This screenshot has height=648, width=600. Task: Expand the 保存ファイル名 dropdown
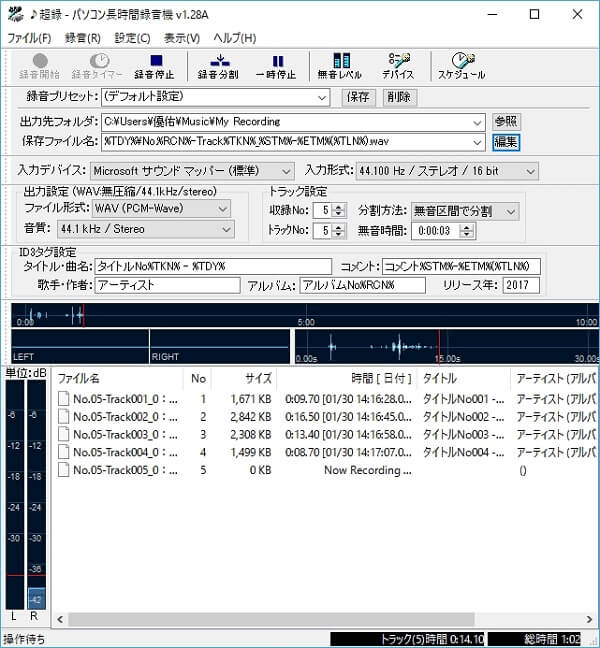pyautogui.click(x=477, y=142)
